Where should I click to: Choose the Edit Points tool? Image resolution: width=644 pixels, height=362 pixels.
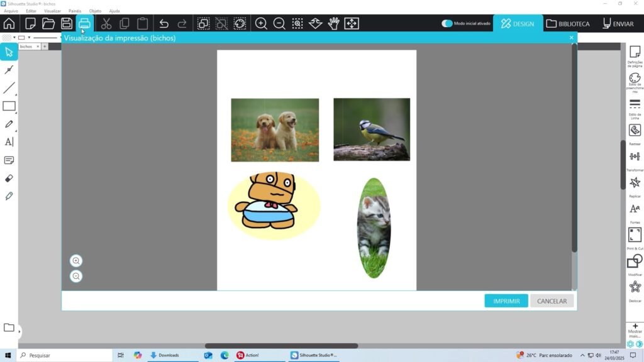[9, 70]
